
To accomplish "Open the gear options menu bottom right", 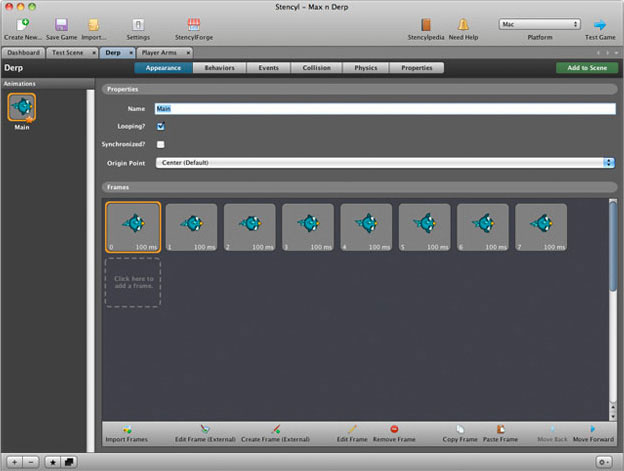I will pos(605,461).
